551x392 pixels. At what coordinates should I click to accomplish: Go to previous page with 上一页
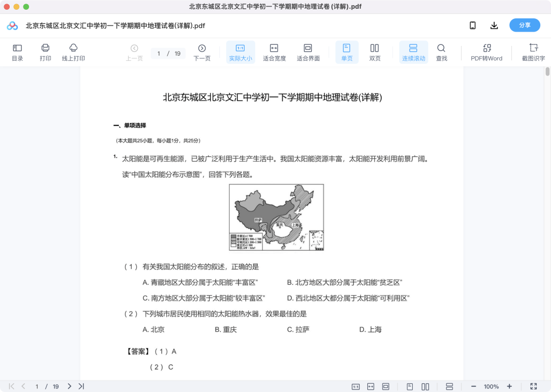click(x=134, y=53)
